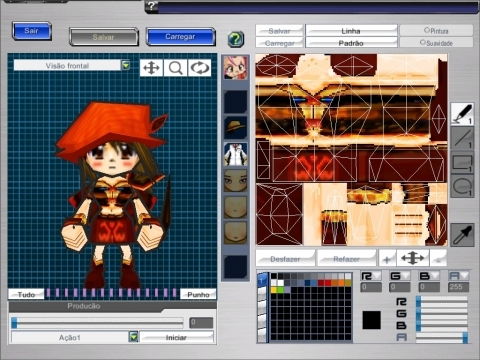Image resolution: width=480 pixels, height=360 pixels.
Task: Expand the Ação1 action dropdown
Action: point(134,337)
